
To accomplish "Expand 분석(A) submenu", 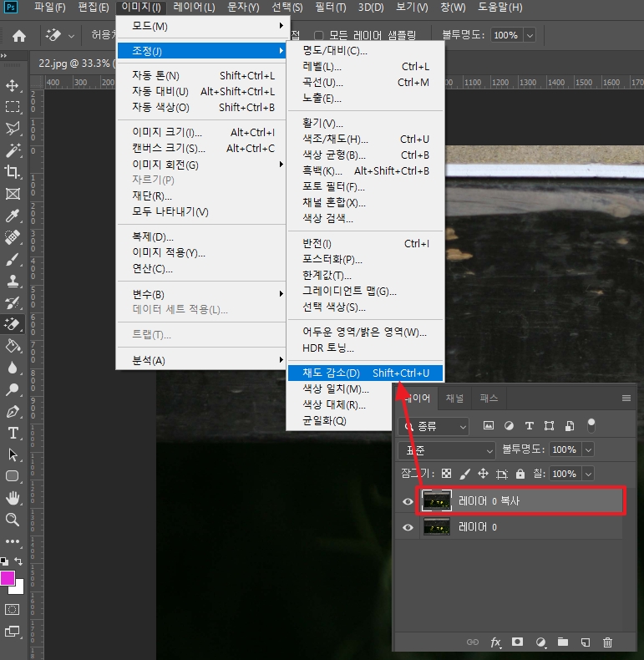I will (202, 360).
